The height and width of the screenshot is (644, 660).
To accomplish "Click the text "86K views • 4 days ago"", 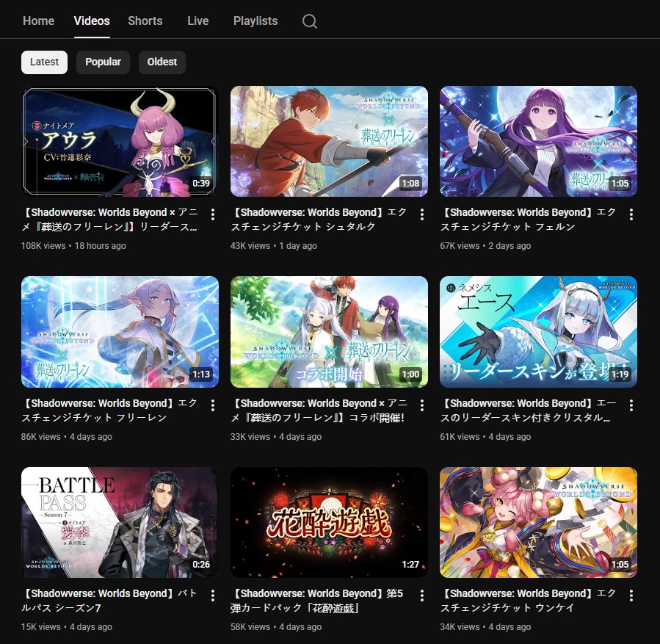I will 67,437.
